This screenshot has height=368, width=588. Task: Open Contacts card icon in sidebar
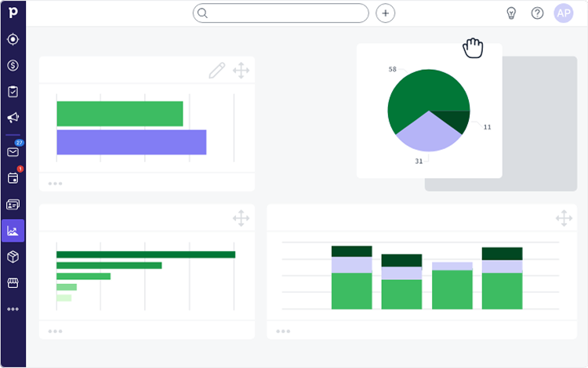click(x=13, y=205)
